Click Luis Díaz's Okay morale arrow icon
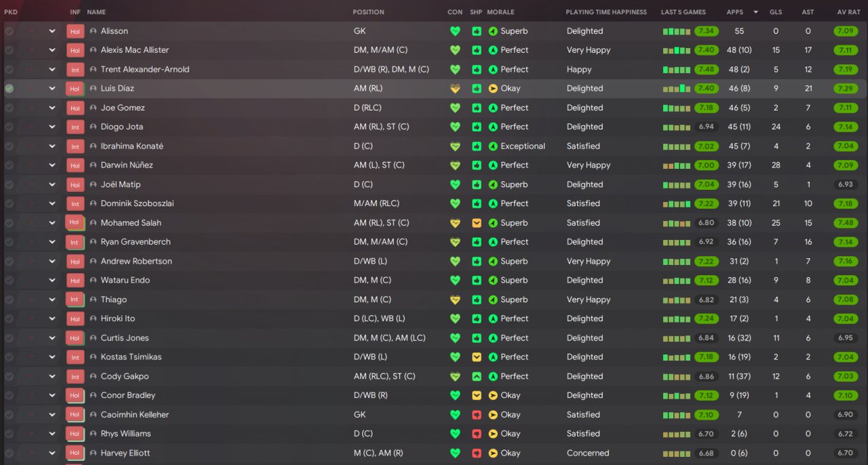Image resolution: width=868 pixels, height=465 pixels. (493, 89)
